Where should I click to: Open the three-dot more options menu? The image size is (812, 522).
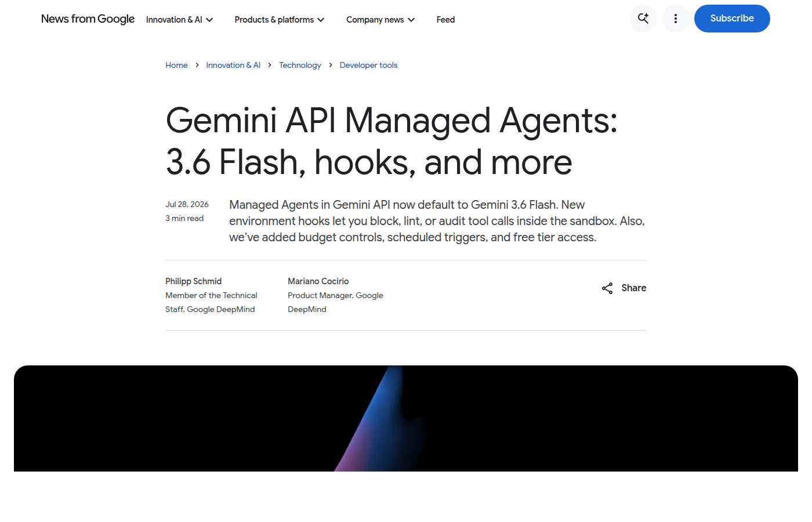[676, 19]
